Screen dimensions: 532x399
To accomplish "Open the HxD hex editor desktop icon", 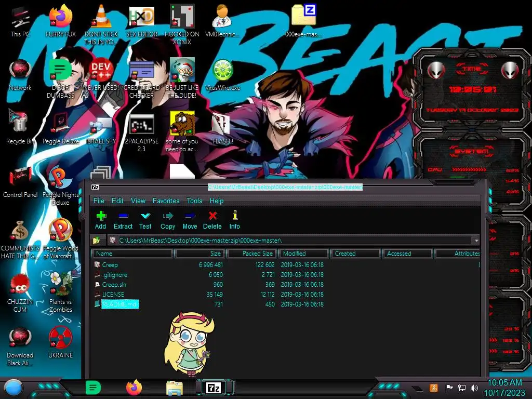I will [142, 16].
